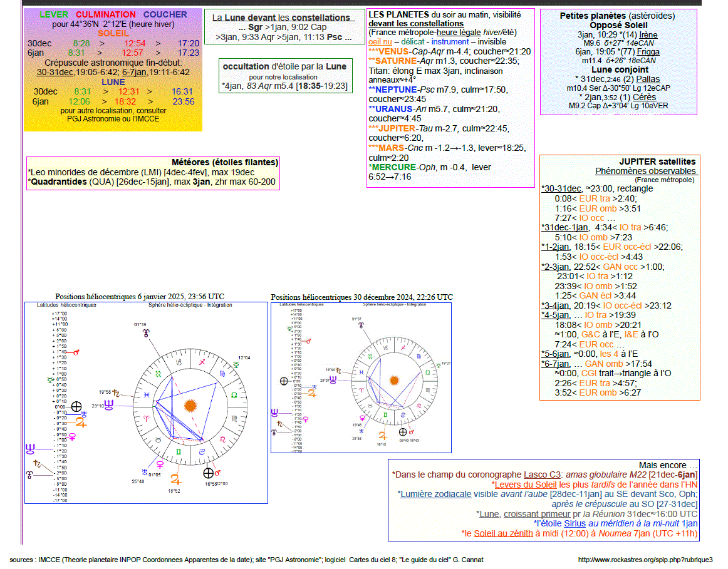Image resolution: width=728 pixels, height=569 pixels.
Task: Select the '*3-4jan' Jupiter satellites date
Action: point(555,305)
